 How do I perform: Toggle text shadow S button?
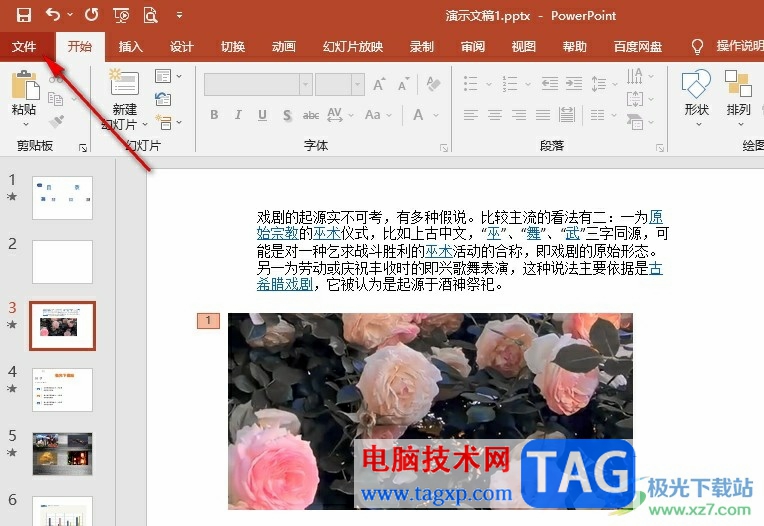(287, 115)
